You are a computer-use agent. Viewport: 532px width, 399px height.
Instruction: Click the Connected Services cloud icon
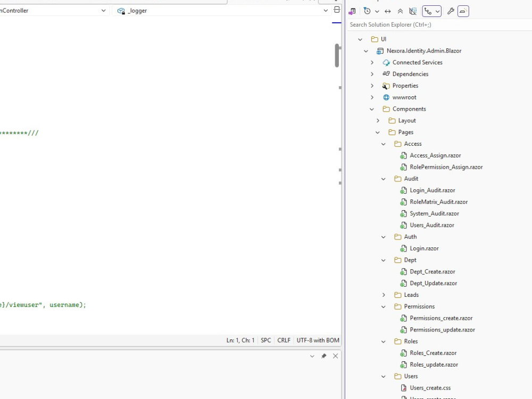(386, 62)
